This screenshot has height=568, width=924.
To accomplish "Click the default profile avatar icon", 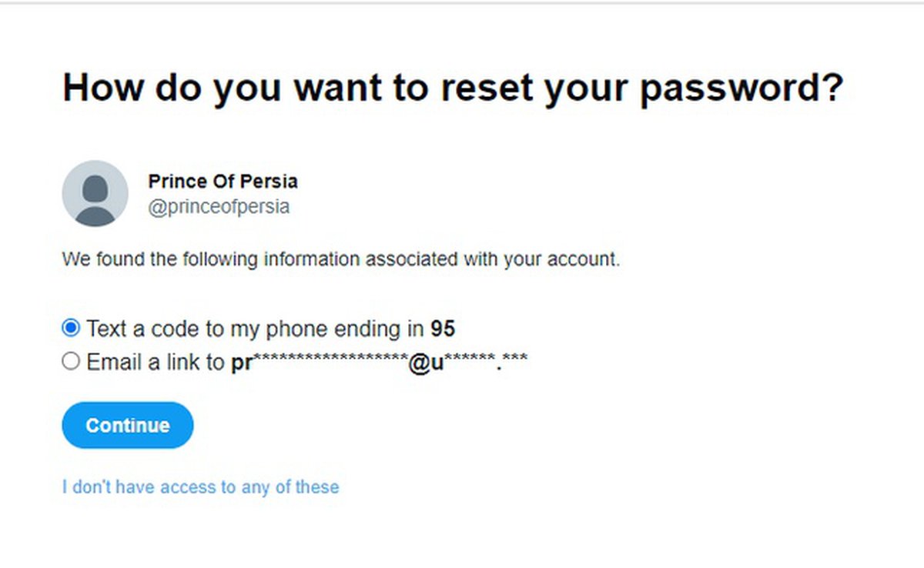I will click(95, 193).
